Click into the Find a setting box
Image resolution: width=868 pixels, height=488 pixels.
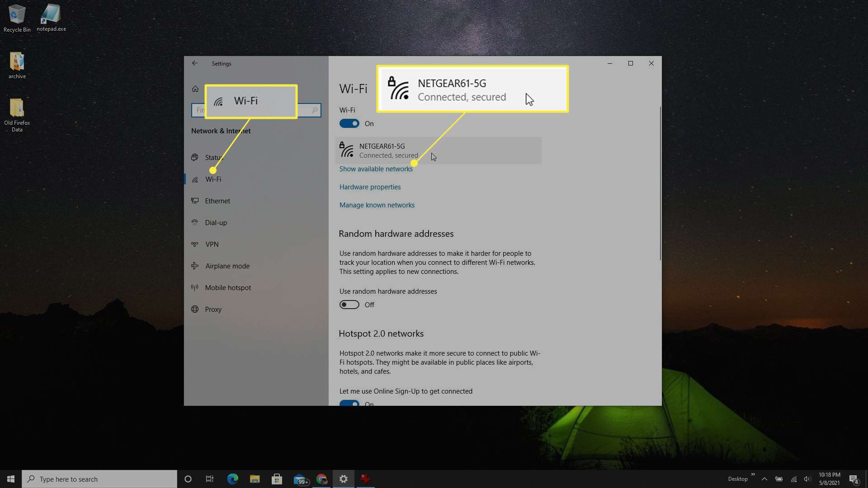point(256,110)
